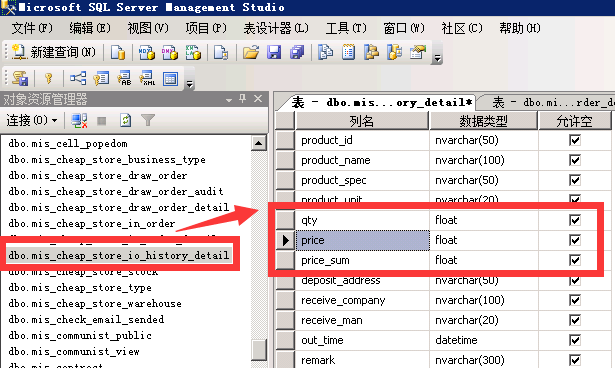Image resolution: width=615 pixels, height=368 pixels.
Task: Select dbo.mis_cheap_store_warehouse in the list
Action: click(95, 304)
